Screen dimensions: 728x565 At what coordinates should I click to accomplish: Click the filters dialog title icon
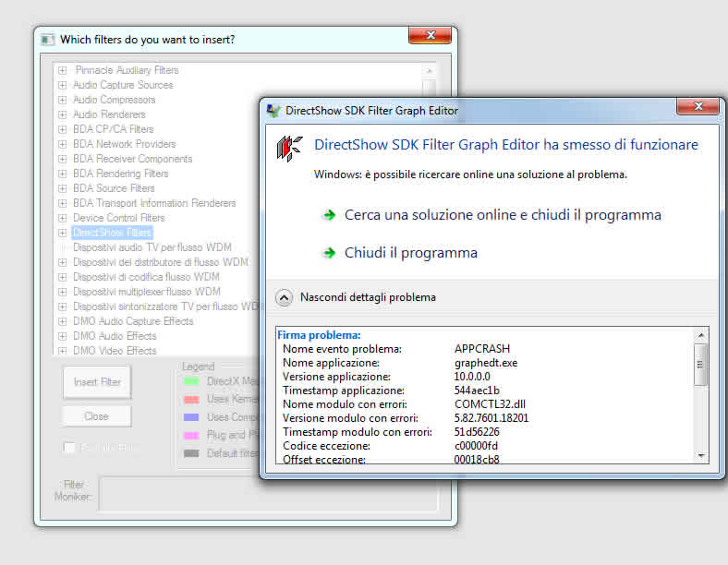click(x=47, y=40)
